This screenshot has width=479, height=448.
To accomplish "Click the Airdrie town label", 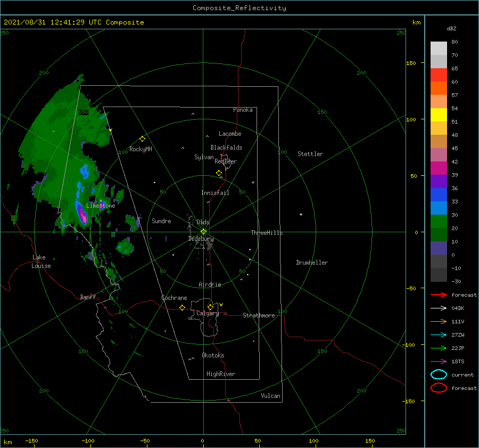I will click(x=210, y=284).
